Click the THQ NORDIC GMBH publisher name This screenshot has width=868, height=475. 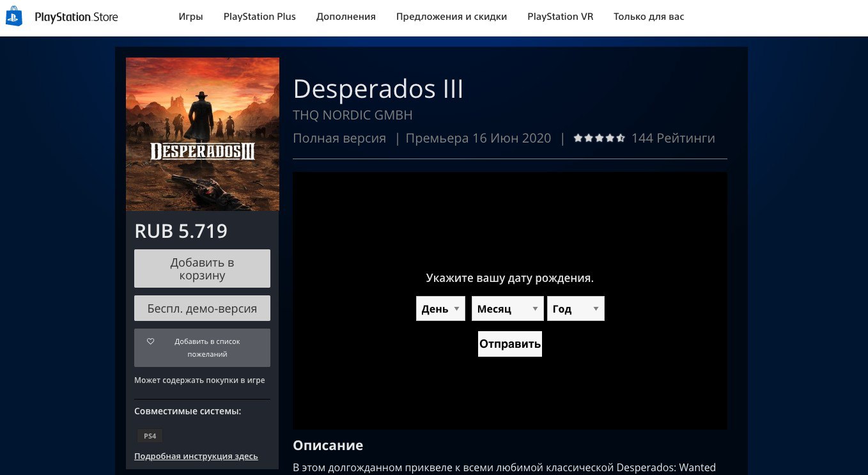point(353,115)
